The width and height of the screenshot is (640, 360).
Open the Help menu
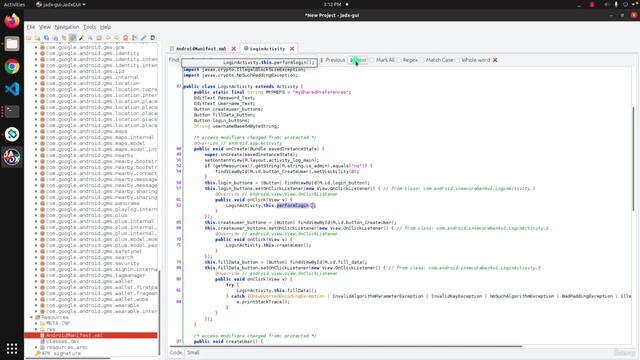(x=105, y=27)
